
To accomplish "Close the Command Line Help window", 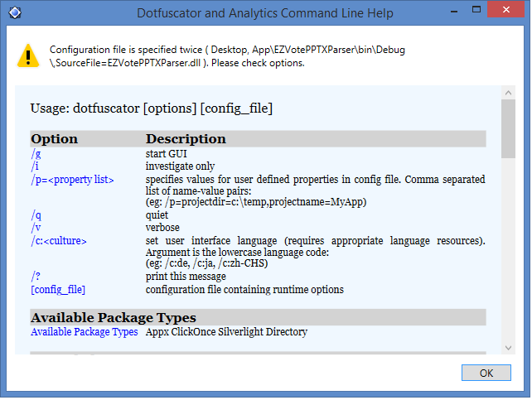I will 505,9.
